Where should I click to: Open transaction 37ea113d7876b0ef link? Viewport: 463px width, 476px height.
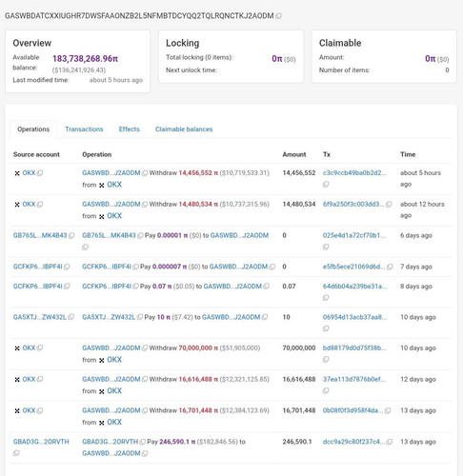[354, 379]
